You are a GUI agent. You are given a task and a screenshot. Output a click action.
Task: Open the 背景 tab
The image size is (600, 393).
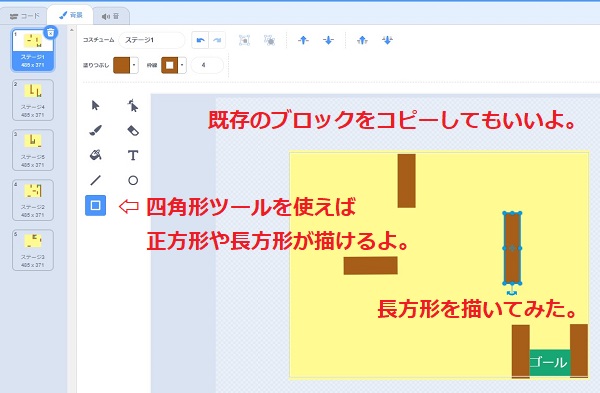(x=71, y=15)
